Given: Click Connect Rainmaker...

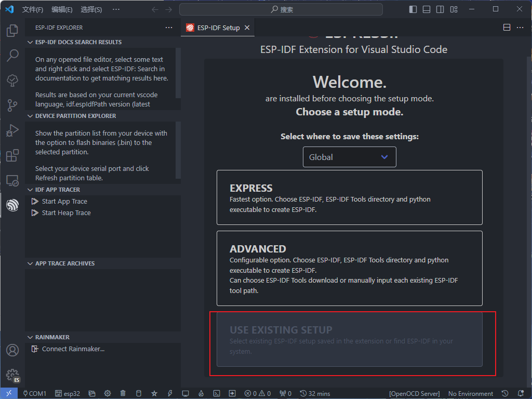Looking at the screenshot, I should (x=73, y=349).
